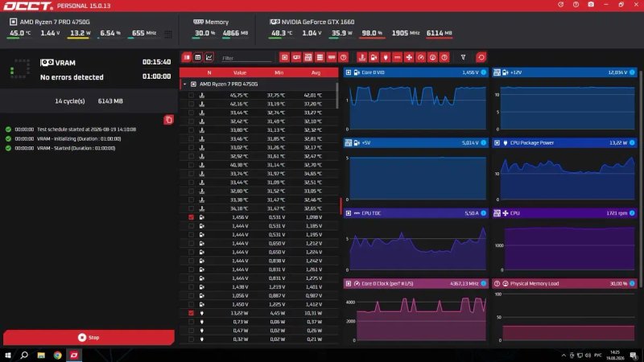This screenshot has height=362, width=644.
Task: Check the 45,75 °C sensor checkbox
Action: click(x=191, y=95)
